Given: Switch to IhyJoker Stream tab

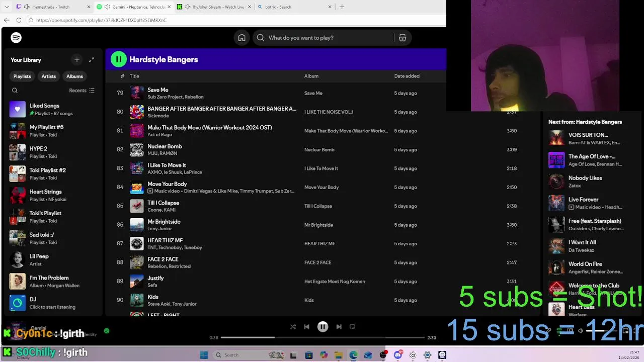Looking at the screenshot, I should [214, 7].
